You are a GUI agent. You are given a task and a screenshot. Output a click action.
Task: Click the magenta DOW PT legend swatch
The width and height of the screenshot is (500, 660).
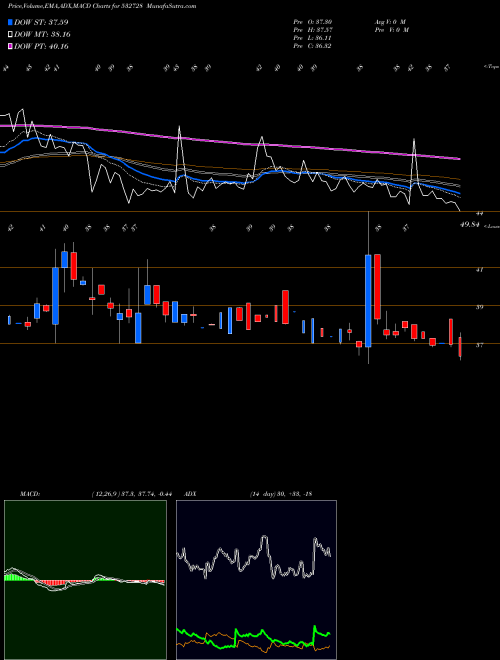pyautogui.click(x=10, y=46)
